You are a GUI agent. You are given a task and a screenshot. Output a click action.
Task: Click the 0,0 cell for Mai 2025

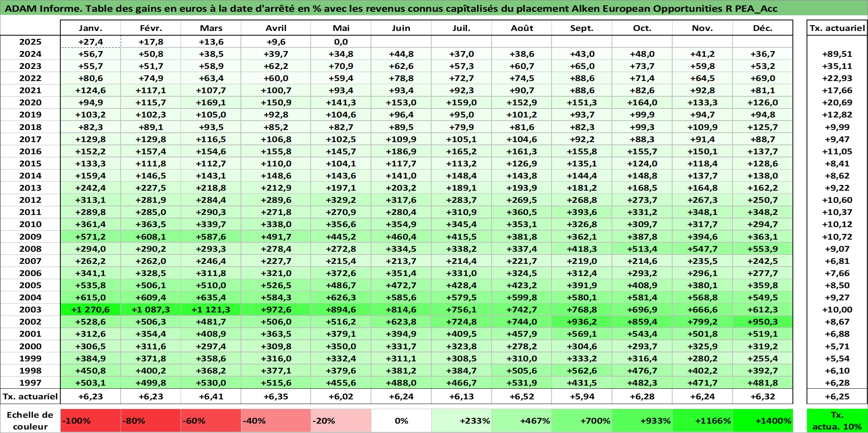pyautogui.click(x=341, y=42)
